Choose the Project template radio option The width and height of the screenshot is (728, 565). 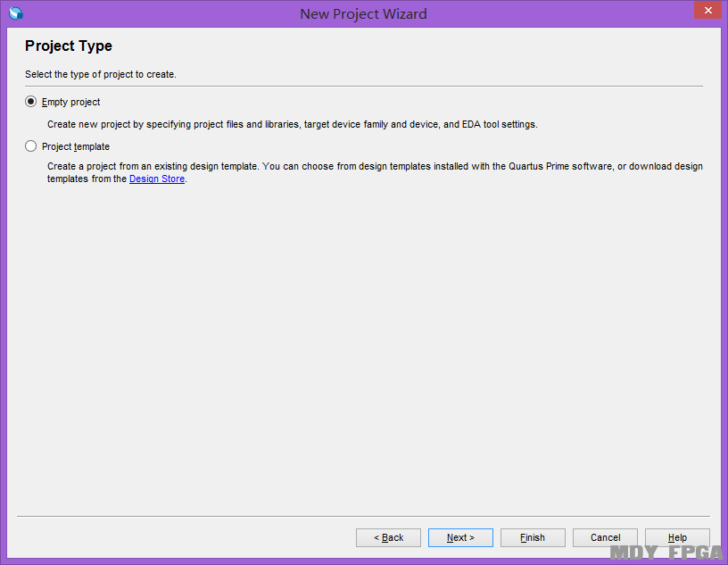(30, 146)
